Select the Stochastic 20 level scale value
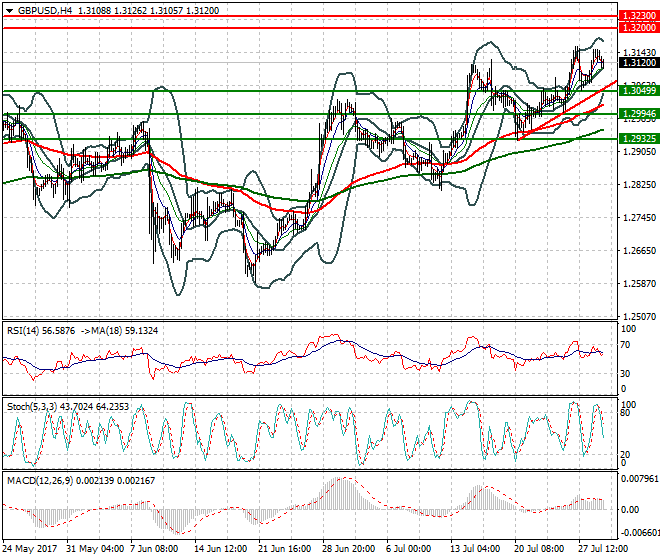660x560 pixels. tap(625, 455)
